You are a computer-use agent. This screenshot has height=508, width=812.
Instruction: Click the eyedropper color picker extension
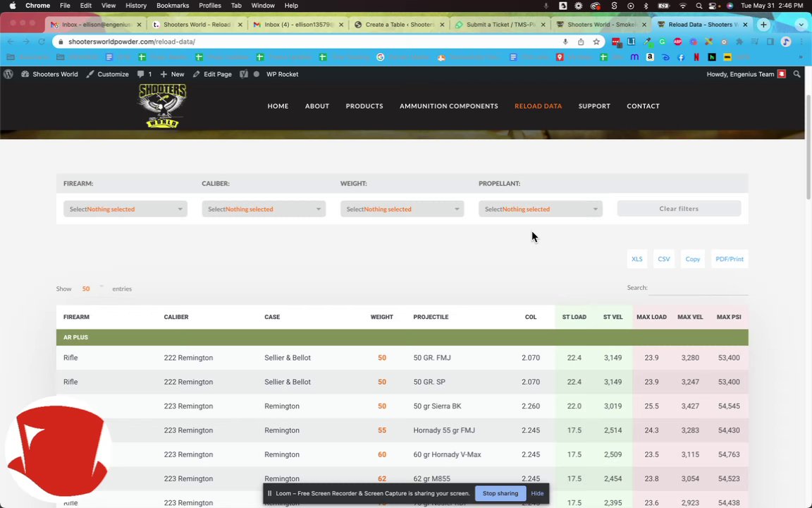pos(647,42)
